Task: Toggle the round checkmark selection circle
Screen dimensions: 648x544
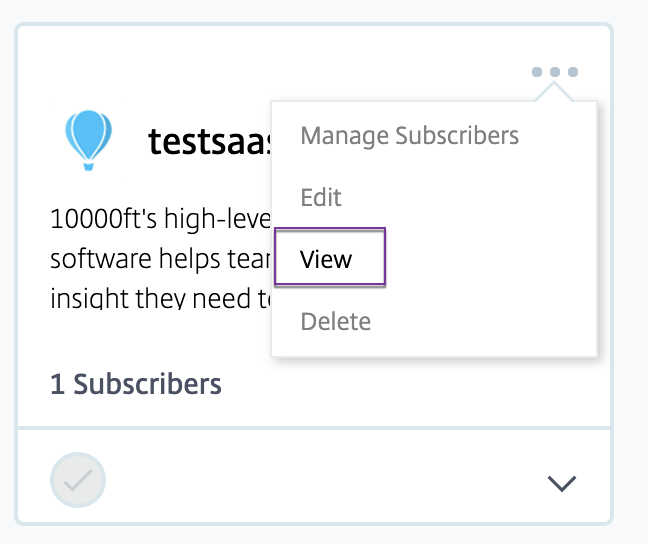Action: [78, 480]
